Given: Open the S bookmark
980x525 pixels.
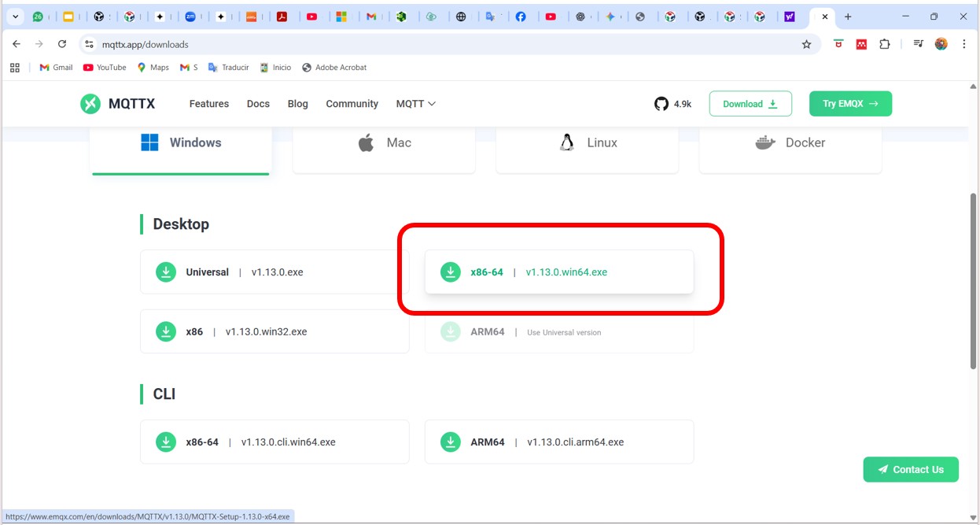Looking at the screenshot, I should 189,68.
